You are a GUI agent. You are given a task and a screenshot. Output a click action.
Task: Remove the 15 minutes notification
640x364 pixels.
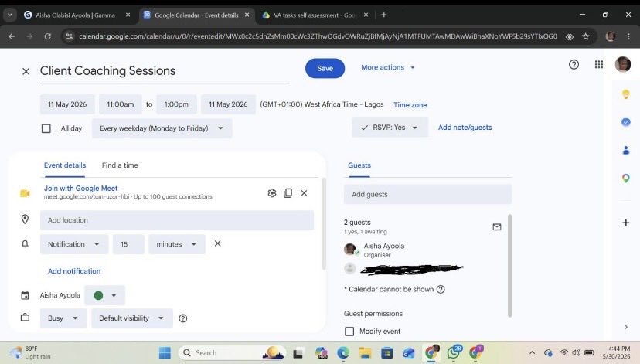pos(217,243)
